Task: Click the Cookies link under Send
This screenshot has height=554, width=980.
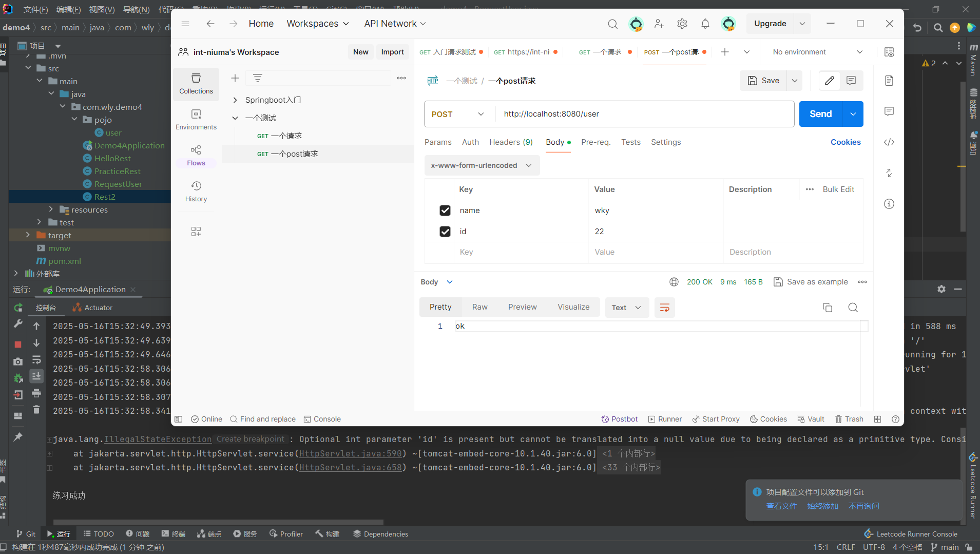Action: point(846,142)
